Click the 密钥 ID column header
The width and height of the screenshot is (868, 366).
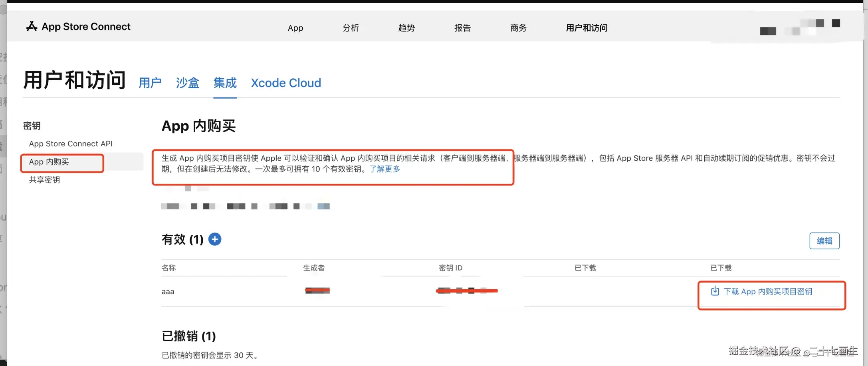pos(450,268)
